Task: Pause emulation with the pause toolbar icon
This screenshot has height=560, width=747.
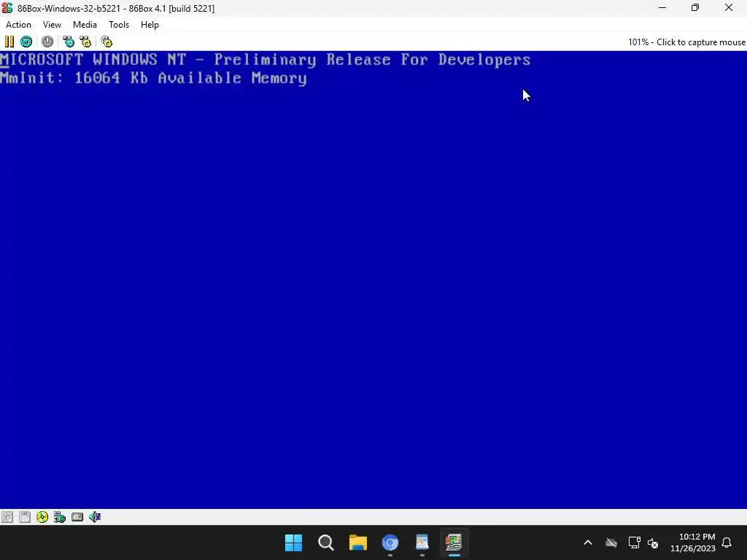Action: pos(9,42)
